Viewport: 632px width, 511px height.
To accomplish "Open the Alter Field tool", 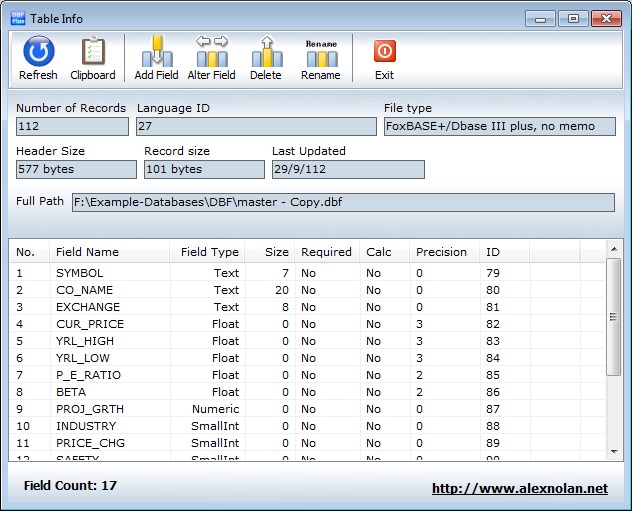I will (x=211, y=58).
